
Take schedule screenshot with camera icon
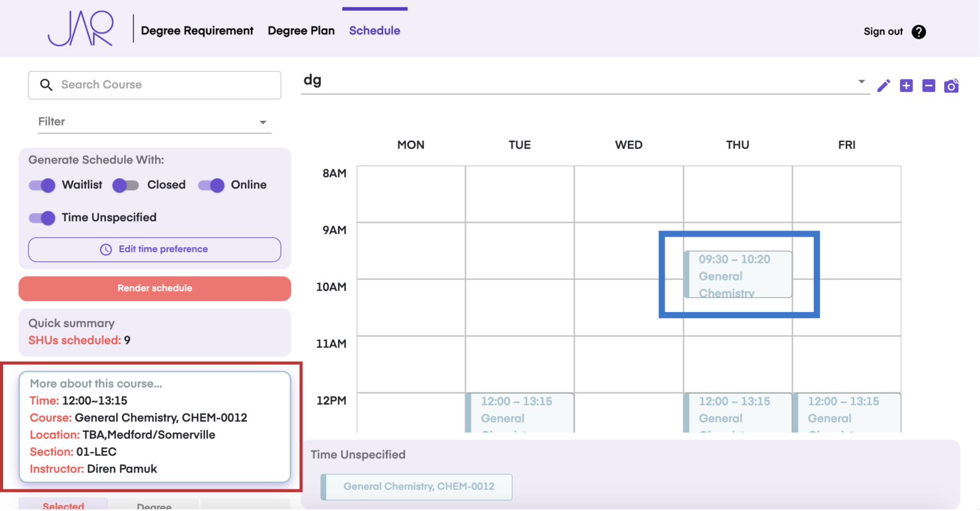tap(951, 86)
